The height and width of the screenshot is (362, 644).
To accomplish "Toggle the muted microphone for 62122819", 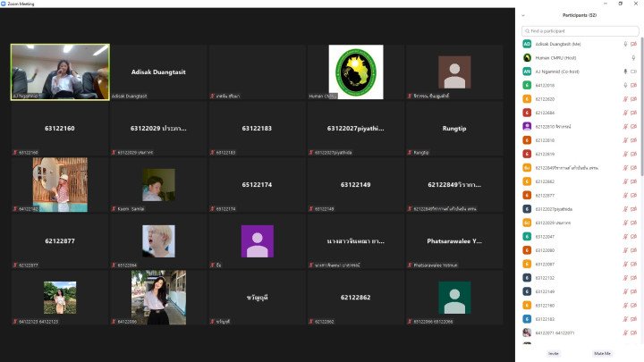I will click(625, 154).
